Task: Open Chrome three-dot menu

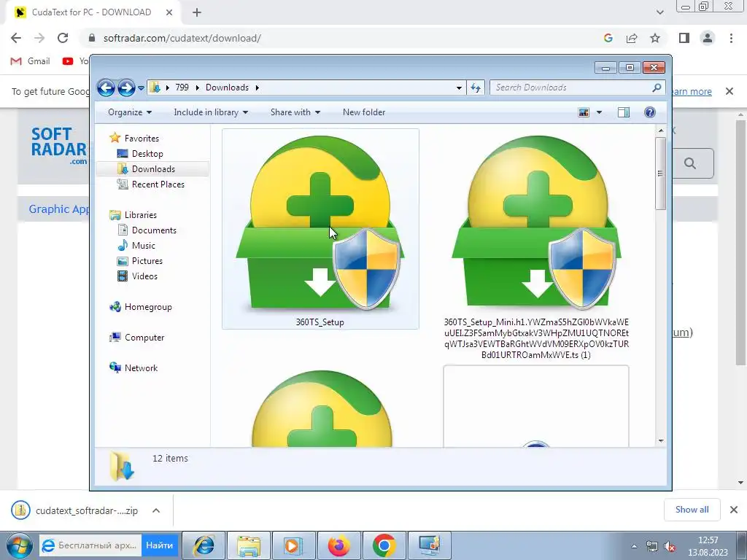Action: pyautogui.click(x=731, y=38)
